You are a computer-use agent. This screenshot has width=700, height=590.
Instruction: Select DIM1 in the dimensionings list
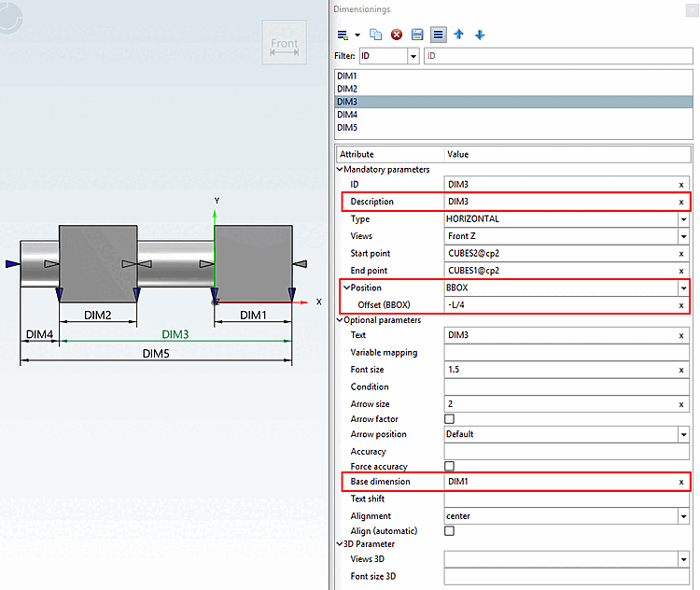[347, 76]
